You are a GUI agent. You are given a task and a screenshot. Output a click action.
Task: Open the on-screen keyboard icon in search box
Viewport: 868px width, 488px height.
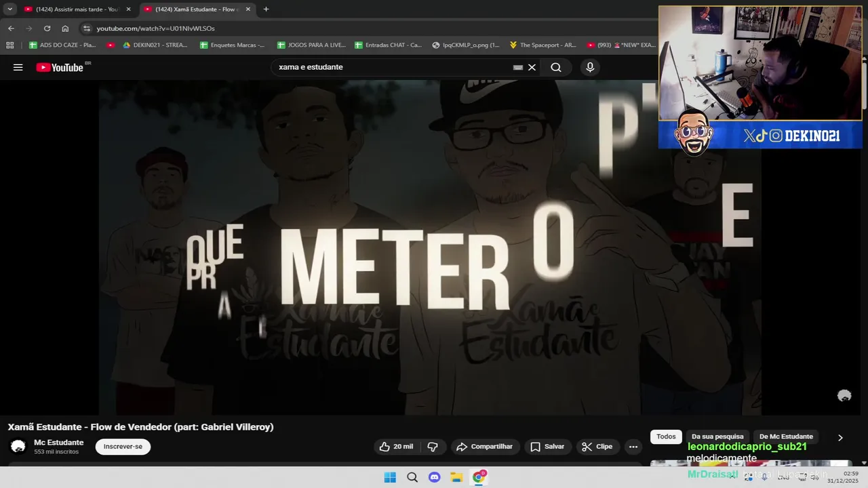(518, 67)
